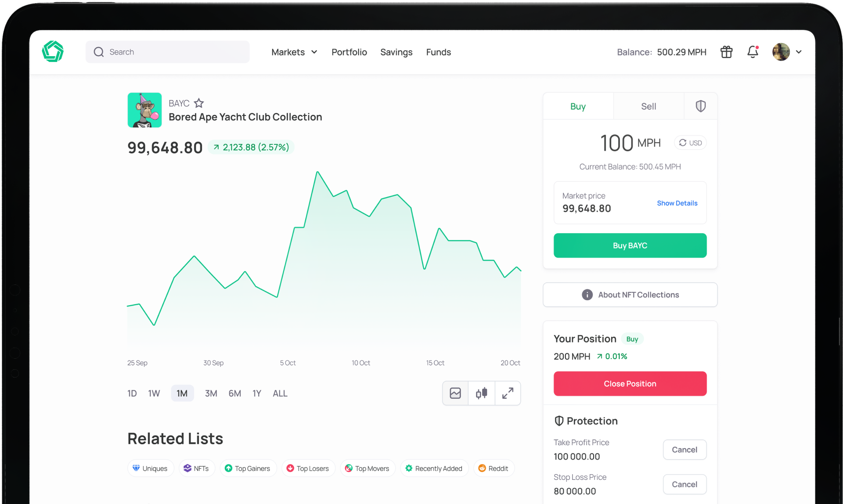Viewport: 843px width, 504px height.
Task: Switch to candlestick chart view
Action: click(481, 393)
